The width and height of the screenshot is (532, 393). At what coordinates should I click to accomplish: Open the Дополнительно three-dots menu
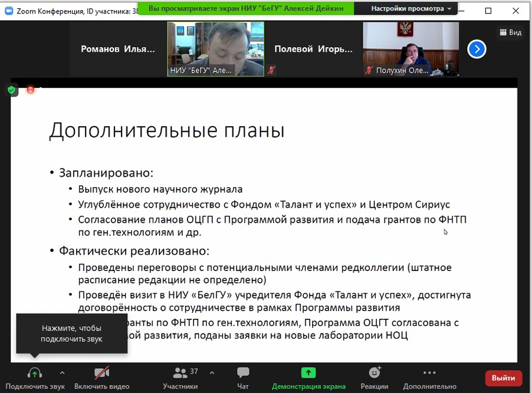pos(429,373)
